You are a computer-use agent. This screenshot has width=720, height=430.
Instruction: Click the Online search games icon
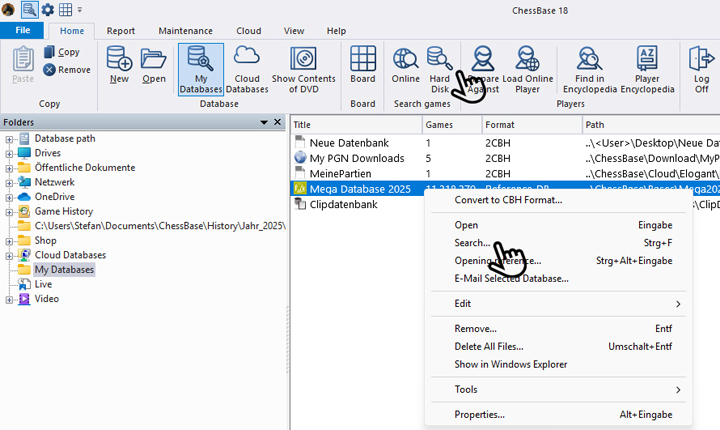[x=405, y=59]
